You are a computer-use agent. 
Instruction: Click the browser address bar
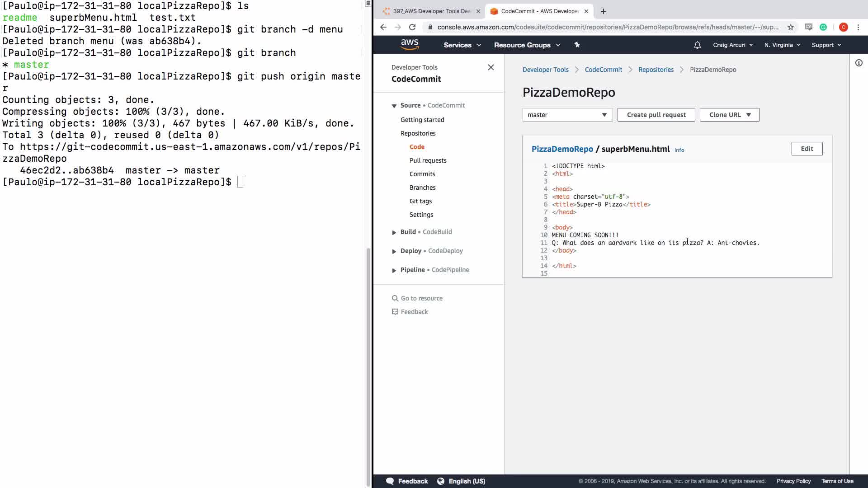tap(606, 27)
